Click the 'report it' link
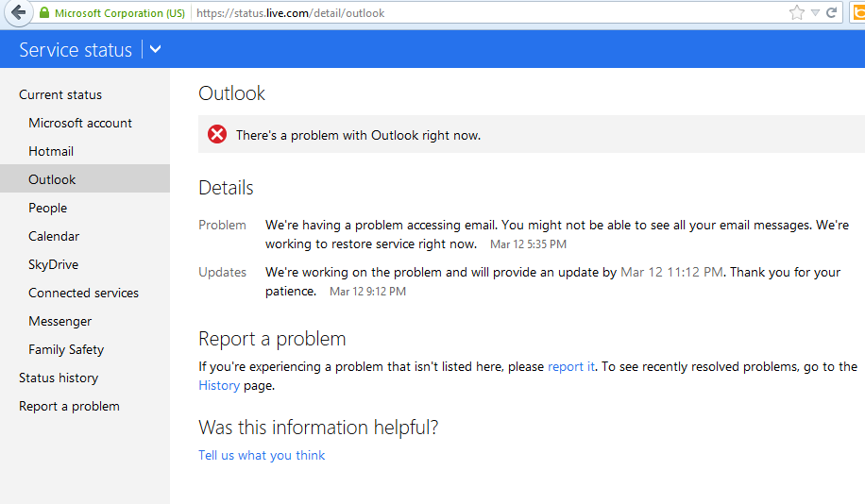This screenshot has width=865, height=504. [x=571, y=367]
